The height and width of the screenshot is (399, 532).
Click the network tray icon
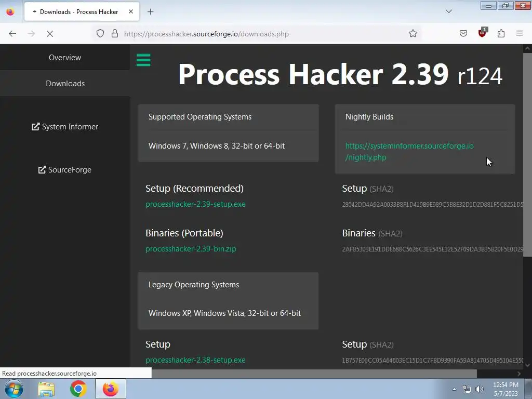[x=467, y=389]
